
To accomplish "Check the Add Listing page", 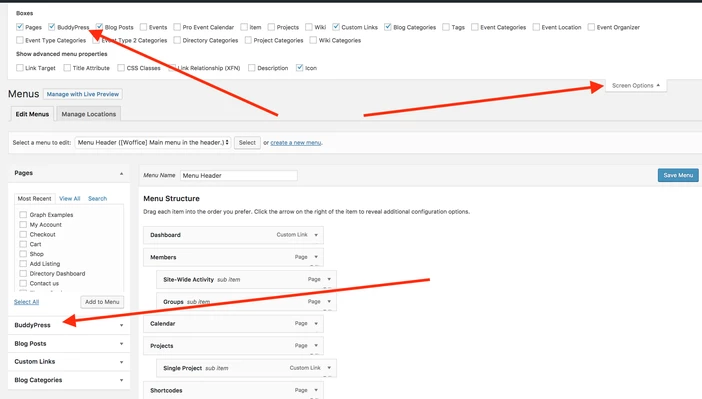I will 23,264.
